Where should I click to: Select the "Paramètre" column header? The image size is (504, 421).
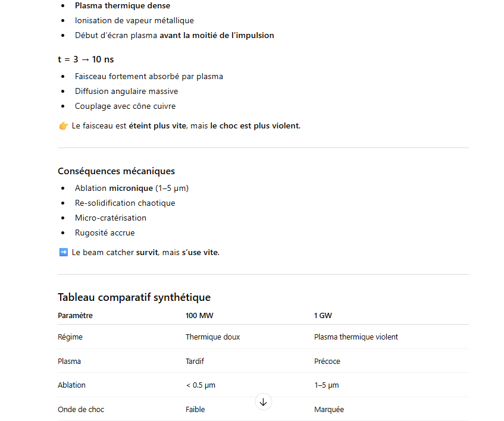coord(75,316)
